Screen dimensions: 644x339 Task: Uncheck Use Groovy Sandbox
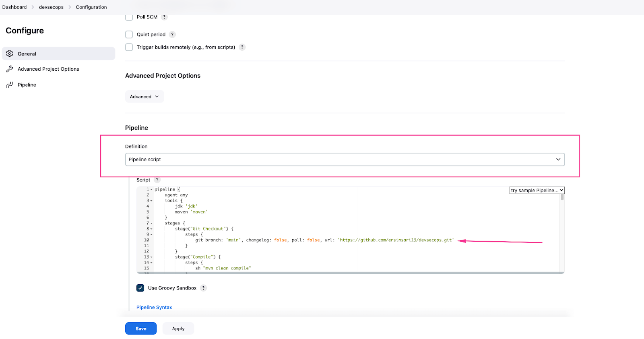(140, 288)
